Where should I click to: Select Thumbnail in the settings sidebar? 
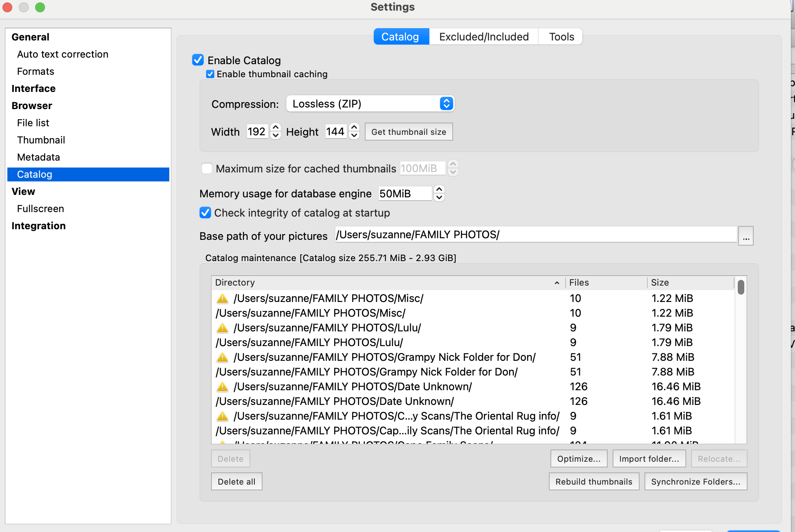click(41, 140)
